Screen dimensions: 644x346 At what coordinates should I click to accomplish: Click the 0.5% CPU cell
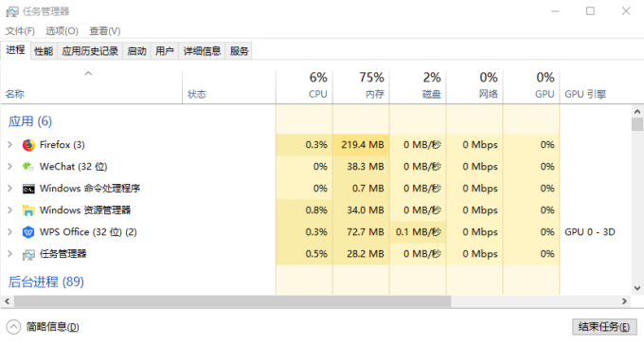click(304, 253)
